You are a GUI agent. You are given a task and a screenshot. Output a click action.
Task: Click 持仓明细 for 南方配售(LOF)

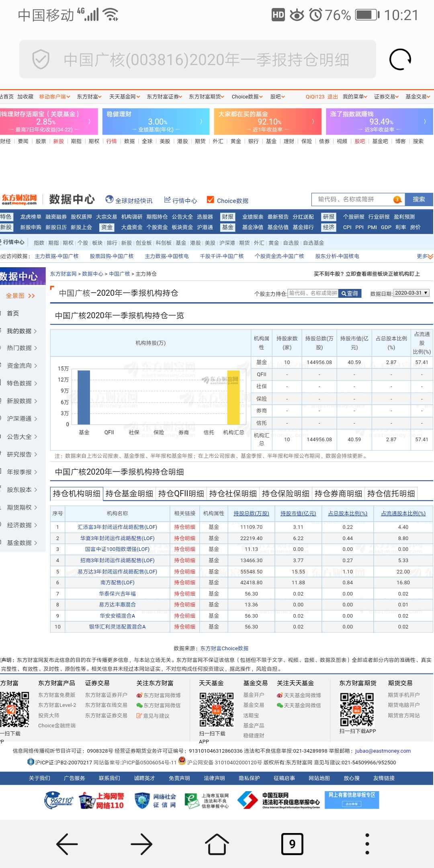(184, 583)
